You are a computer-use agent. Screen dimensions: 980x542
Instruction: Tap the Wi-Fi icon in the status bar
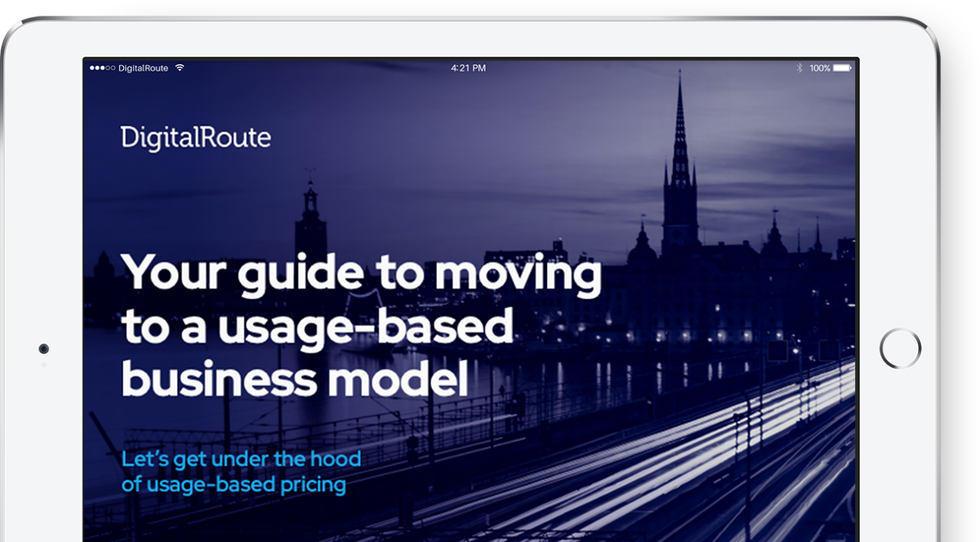click(179, 67)
